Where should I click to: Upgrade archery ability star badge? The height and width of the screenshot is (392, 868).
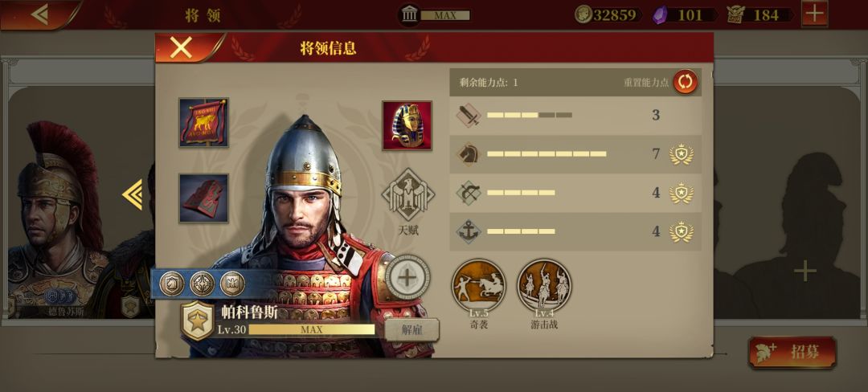[681, 193]
